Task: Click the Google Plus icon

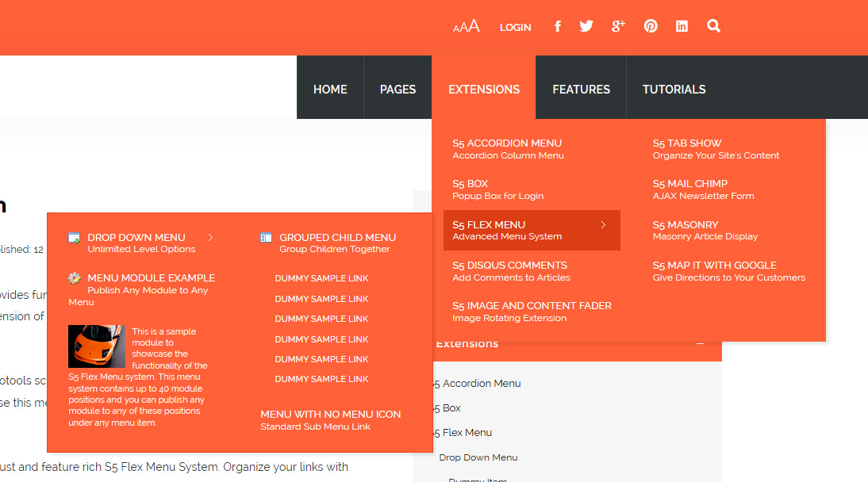Action: (x=618, y=26)
